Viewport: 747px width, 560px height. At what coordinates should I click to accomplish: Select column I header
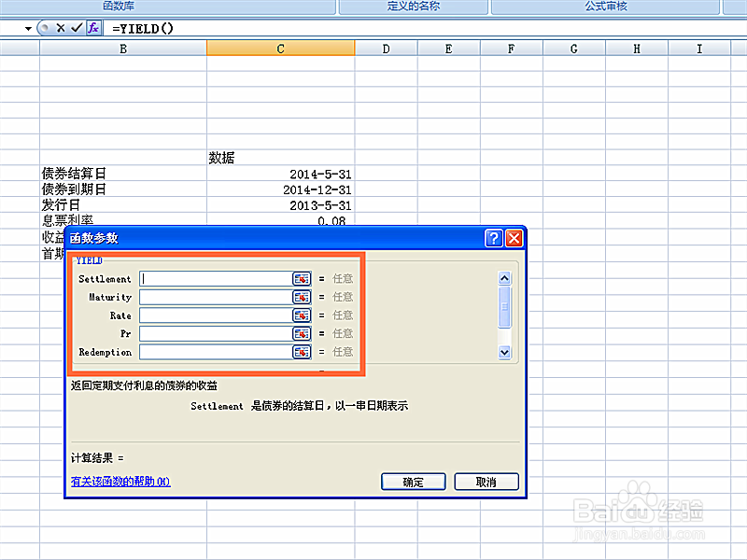(x=699, y=49)
